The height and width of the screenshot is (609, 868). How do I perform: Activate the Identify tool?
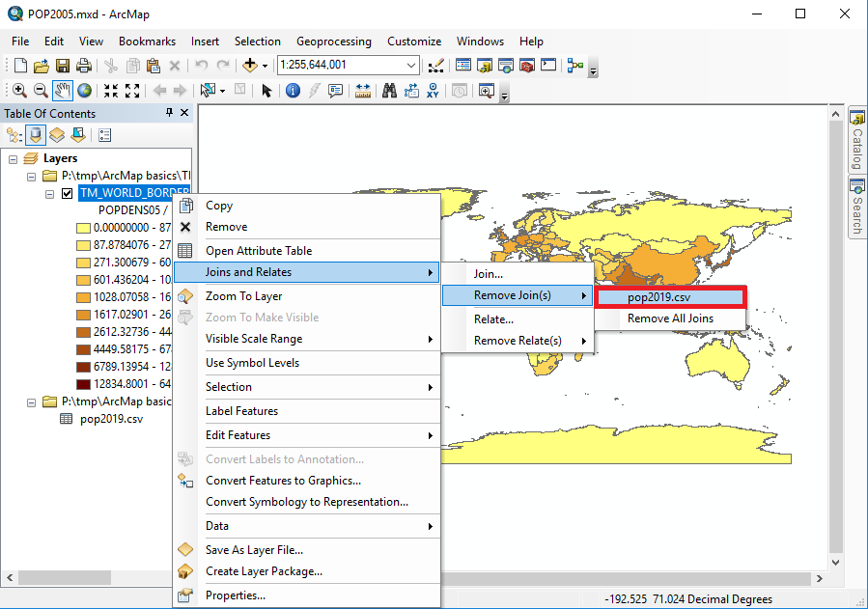point(292,90)
